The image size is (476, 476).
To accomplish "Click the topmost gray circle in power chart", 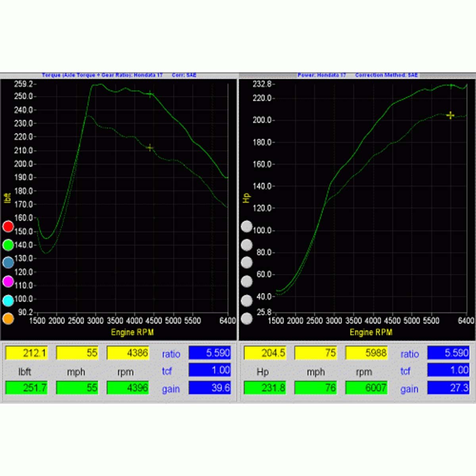I will click(x=246, y=226).
